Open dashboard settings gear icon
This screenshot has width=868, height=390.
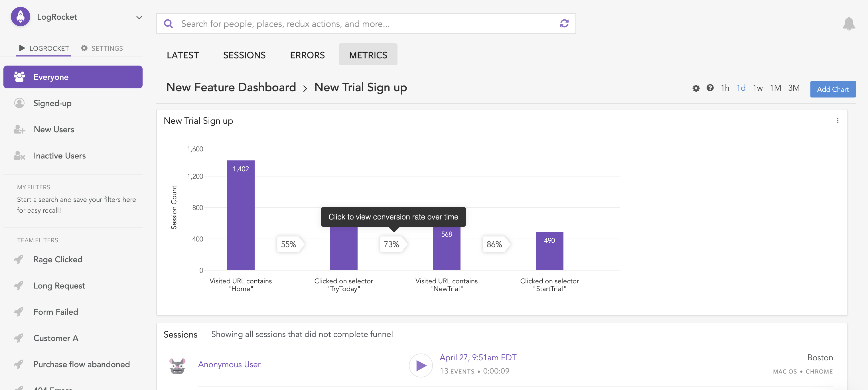[x=696, y=88]
